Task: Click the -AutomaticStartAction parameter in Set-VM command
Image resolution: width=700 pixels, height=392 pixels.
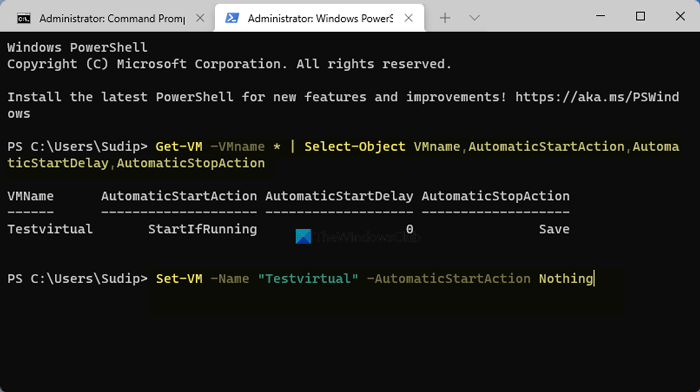Action: (x=449, y=279)
